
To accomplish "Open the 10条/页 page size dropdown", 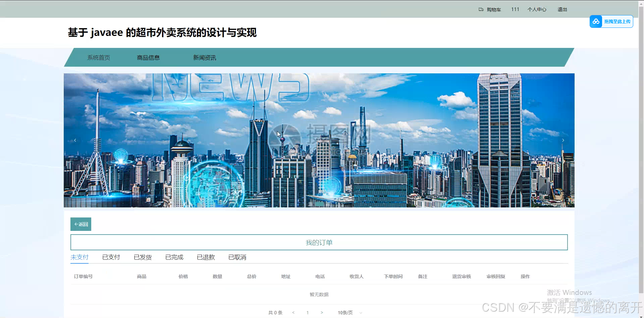I will point(350,313).
